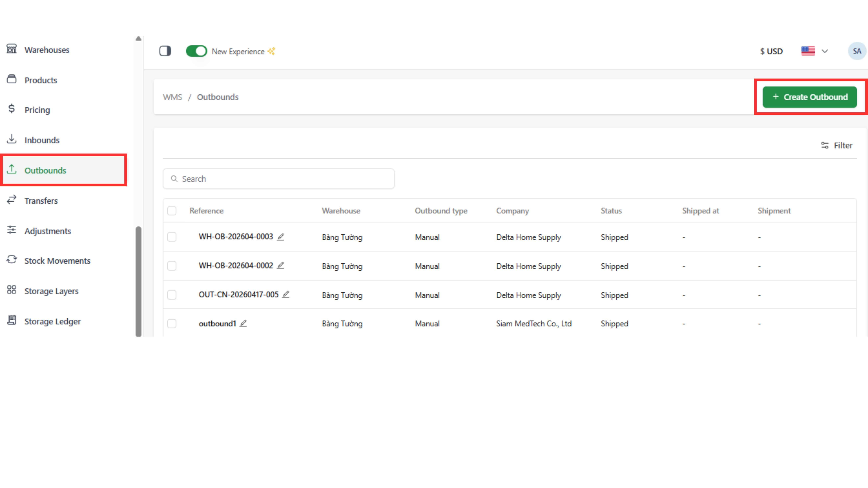Viewport: 868px width, 488px height.
Task: Check the select-all header checkbox
Action: point(172,211)
